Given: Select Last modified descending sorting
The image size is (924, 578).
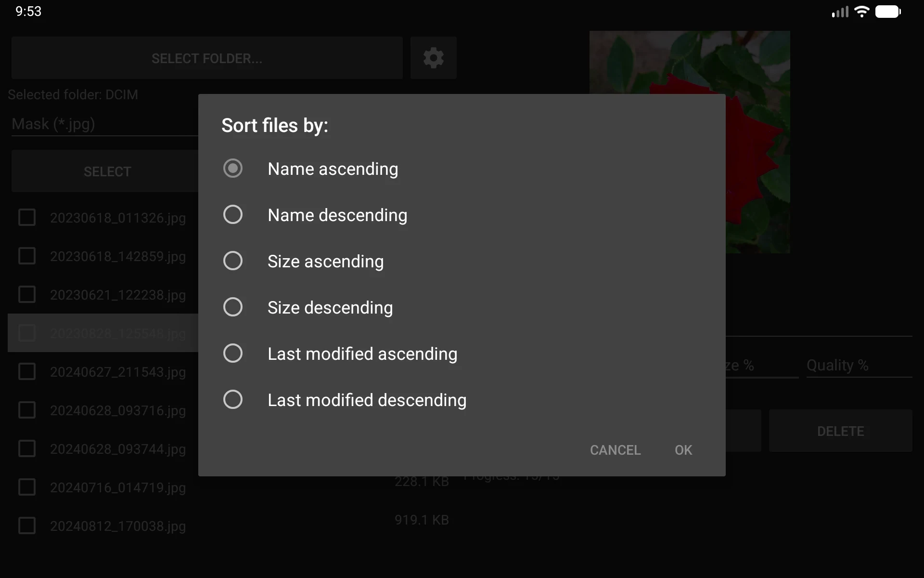Looking at the screenshot, I should click(233, 400).
